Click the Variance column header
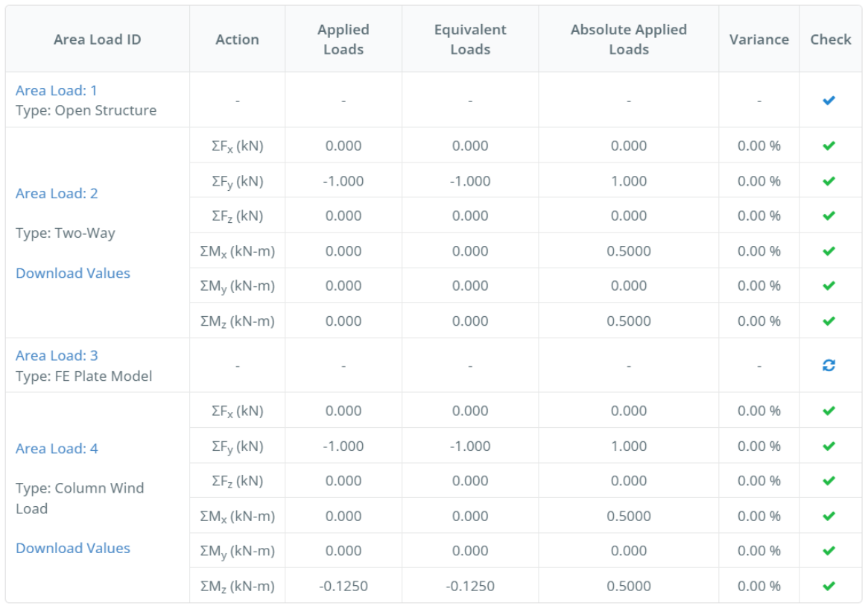This screenshot has height=609, width=868. [758, 40]
